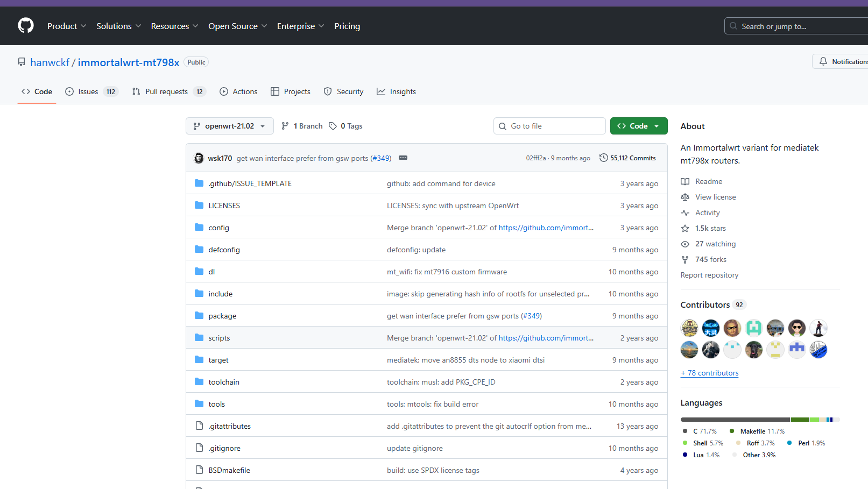Open wsk170's avatar next to latest commit
The image size is (868, 489).
point(199,158)
